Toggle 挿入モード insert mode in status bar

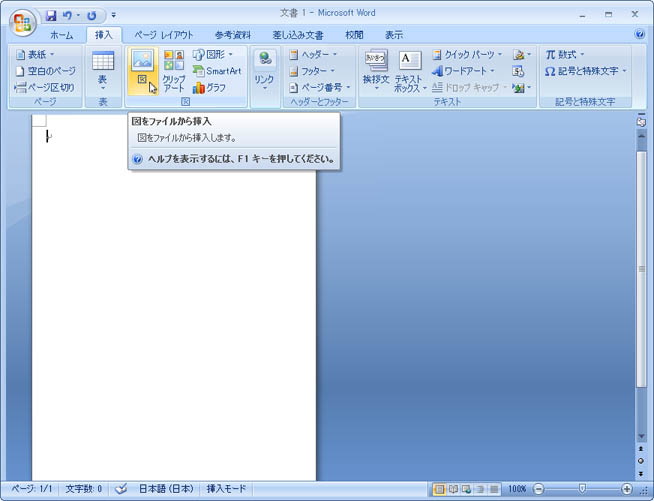click(x=226, y=489)
